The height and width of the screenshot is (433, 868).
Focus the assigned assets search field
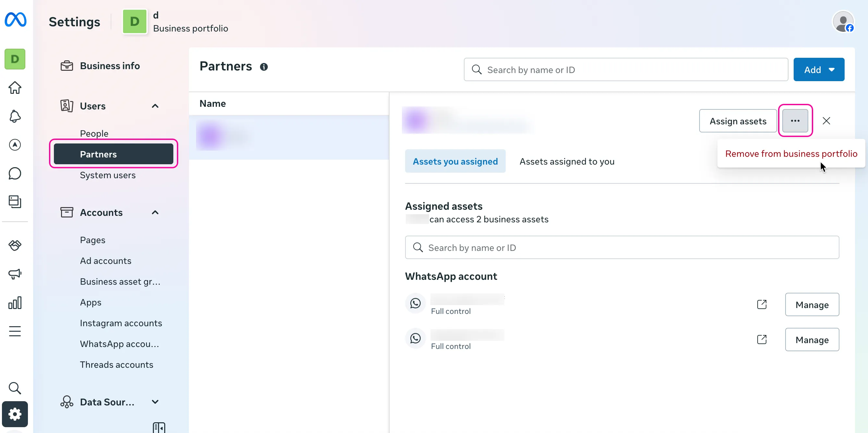(x=622, y=248)
